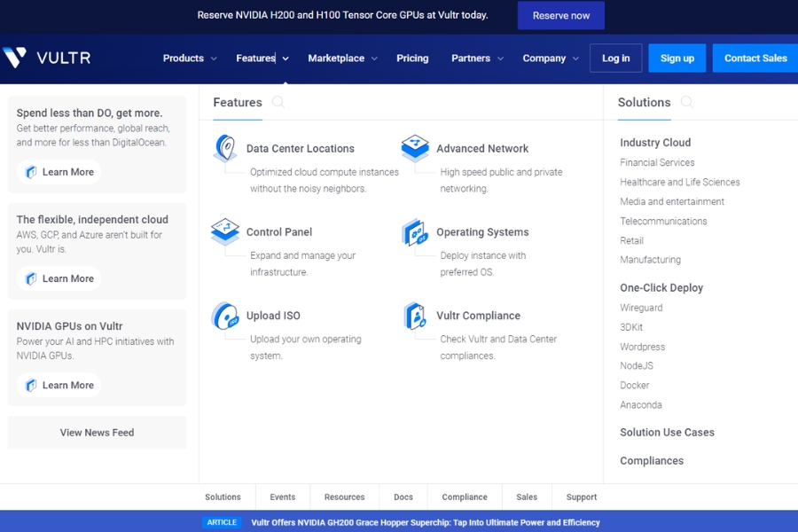
Task: Click the Vultr logo icon
Action: [14, 57]
